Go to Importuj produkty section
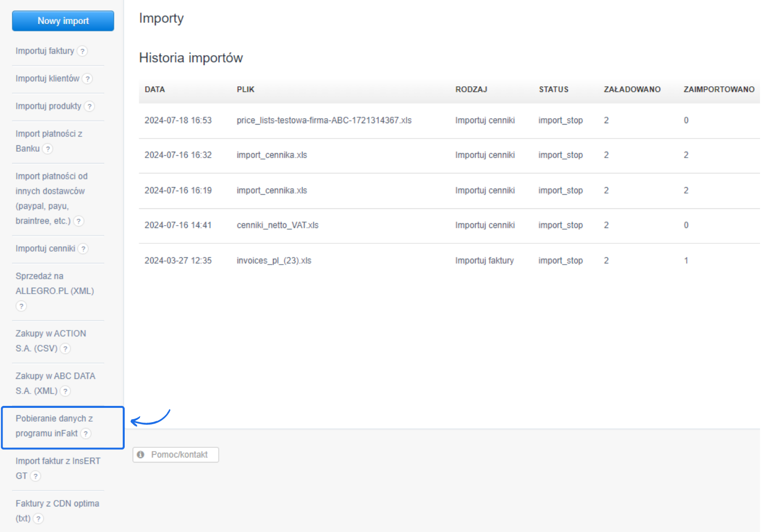Image resolution: width=761 pixels, height=532 pixels. (x=48, y=106)
